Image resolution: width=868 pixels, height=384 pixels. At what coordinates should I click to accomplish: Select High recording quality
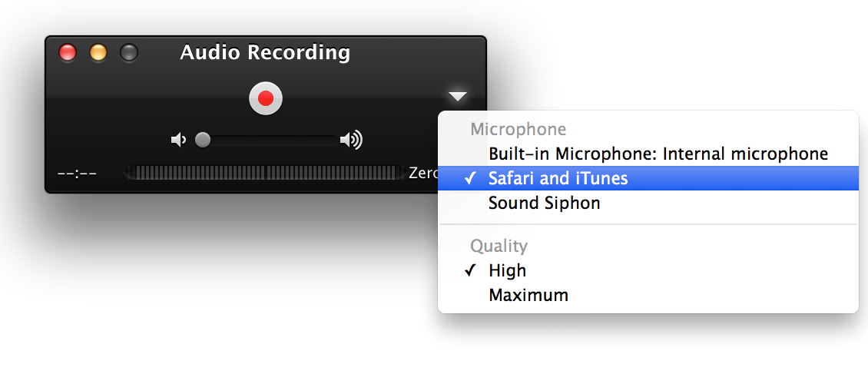648,270
